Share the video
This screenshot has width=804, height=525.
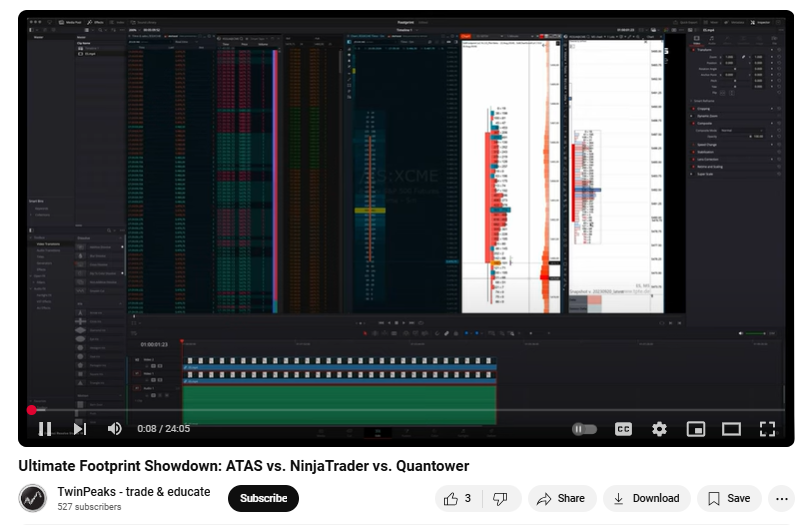(x=561, y=498)
